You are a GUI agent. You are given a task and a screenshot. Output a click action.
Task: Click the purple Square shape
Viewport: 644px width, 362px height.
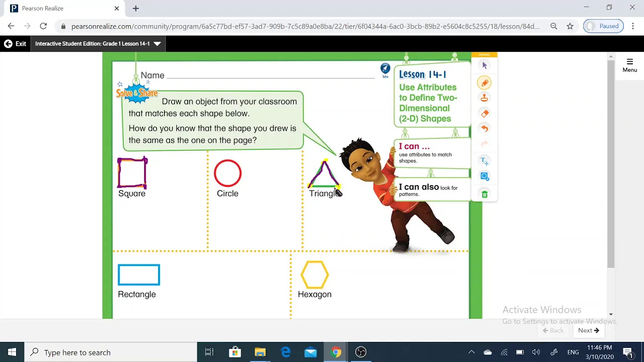132,172
